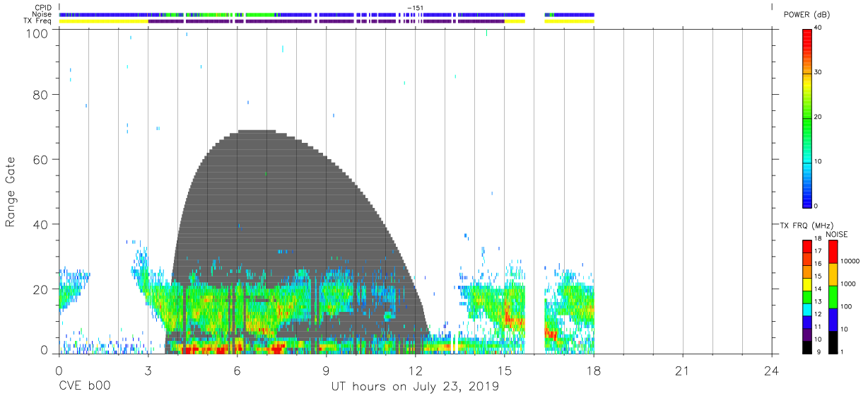Click the UT hours on July 23, 2019 title
The image size is (868, 401).
pyautogui.click(x=415, y=387)
